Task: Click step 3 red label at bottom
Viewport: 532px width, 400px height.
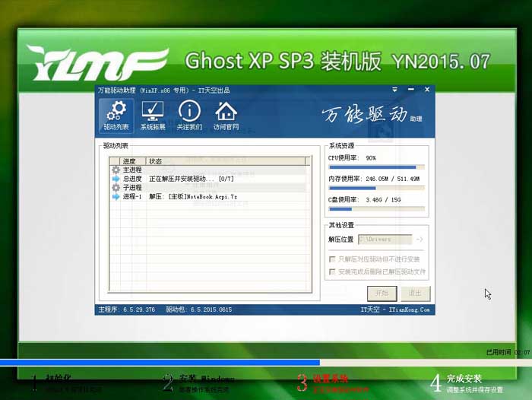Action: click(330, 378)
